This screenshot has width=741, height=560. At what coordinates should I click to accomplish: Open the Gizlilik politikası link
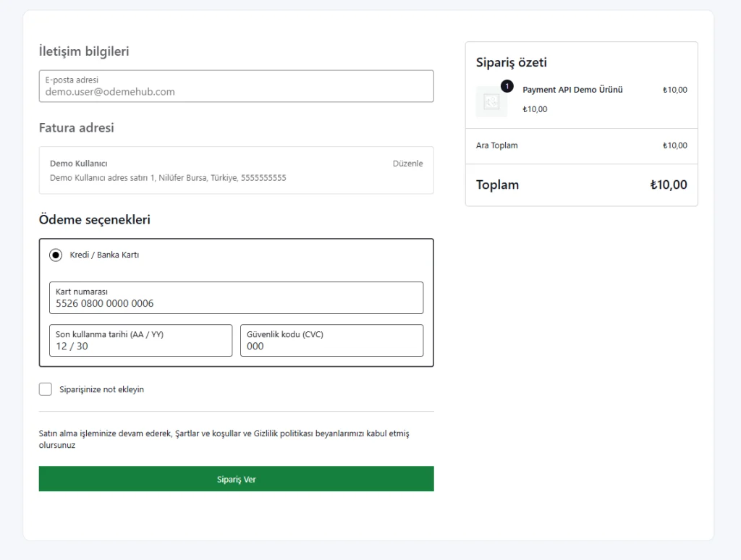click(x=284, y=433)
